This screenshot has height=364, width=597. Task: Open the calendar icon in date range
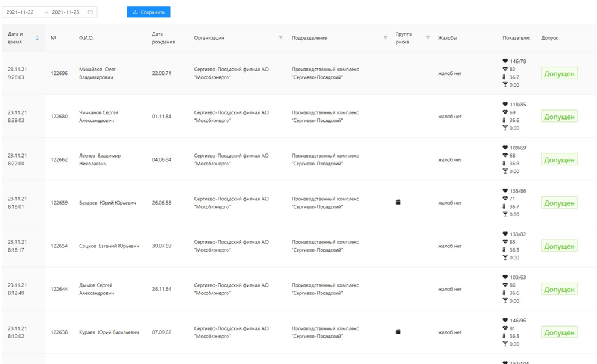(90, 12)
